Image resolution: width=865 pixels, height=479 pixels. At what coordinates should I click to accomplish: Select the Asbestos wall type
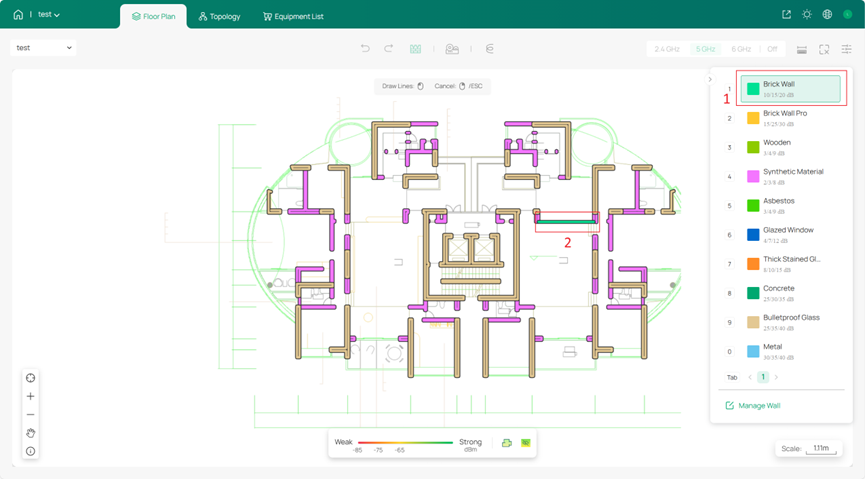[791, 206]
